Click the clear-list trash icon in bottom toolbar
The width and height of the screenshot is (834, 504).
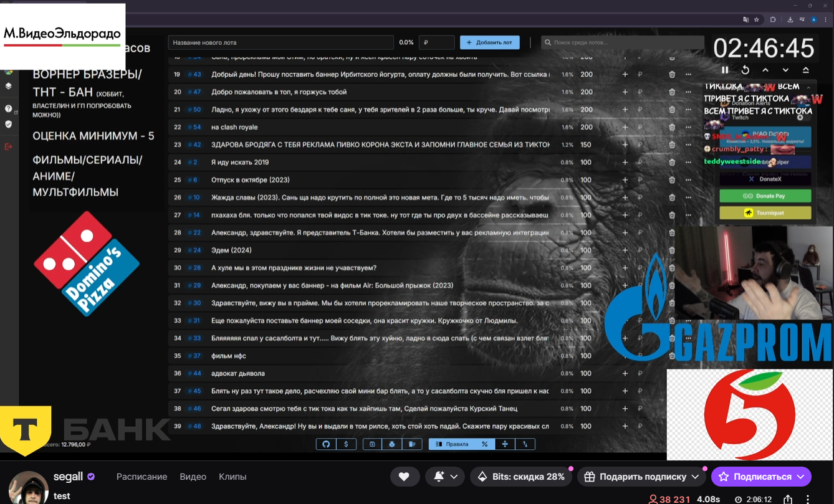(x=412, y=444)
